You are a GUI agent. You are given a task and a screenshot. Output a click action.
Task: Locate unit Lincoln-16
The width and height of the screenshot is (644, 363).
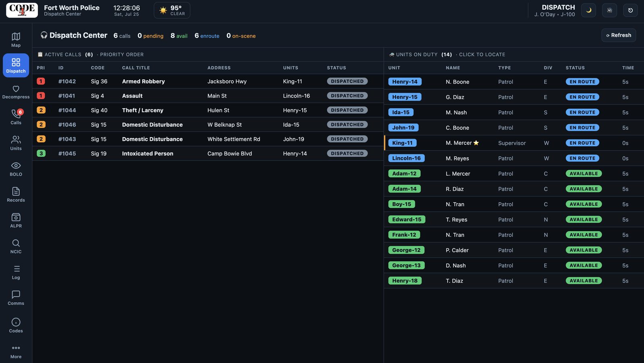(407, 158)
